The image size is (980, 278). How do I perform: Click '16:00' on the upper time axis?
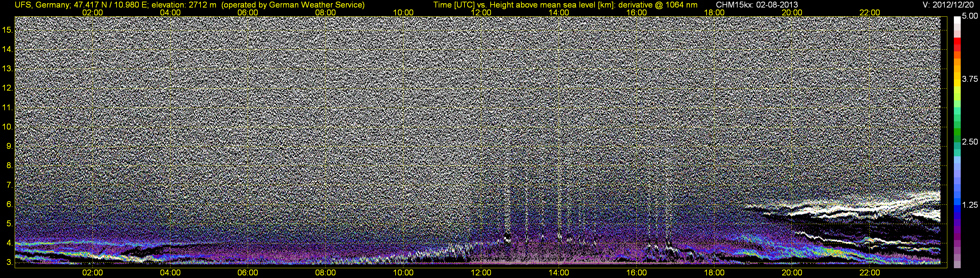(x=636, y=12)
